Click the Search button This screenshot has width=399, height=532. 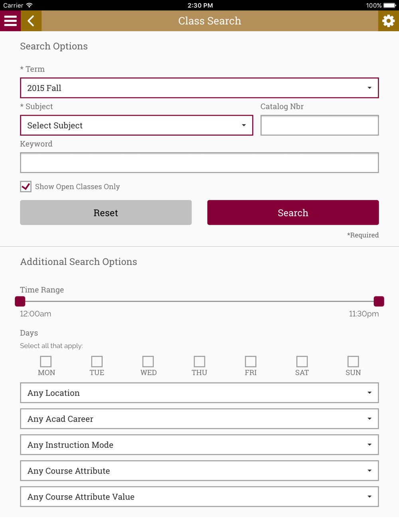click(x=293, y=213)
